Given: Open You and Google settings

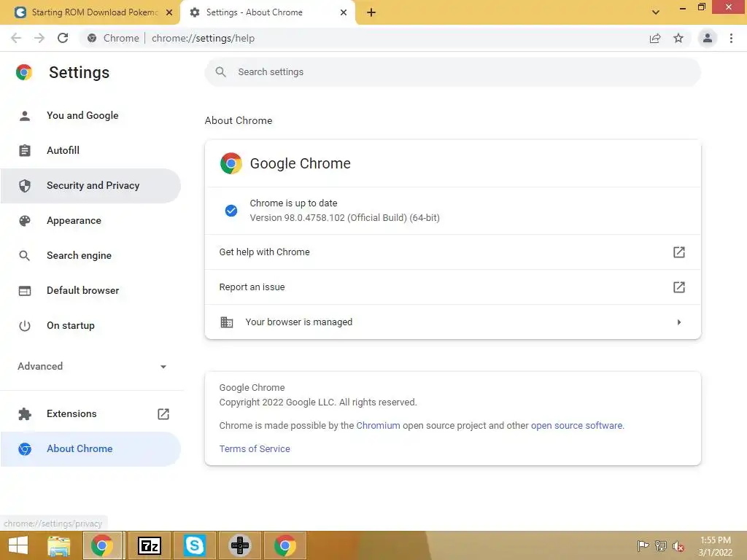Looking at the screenshot, I should 90,115.
